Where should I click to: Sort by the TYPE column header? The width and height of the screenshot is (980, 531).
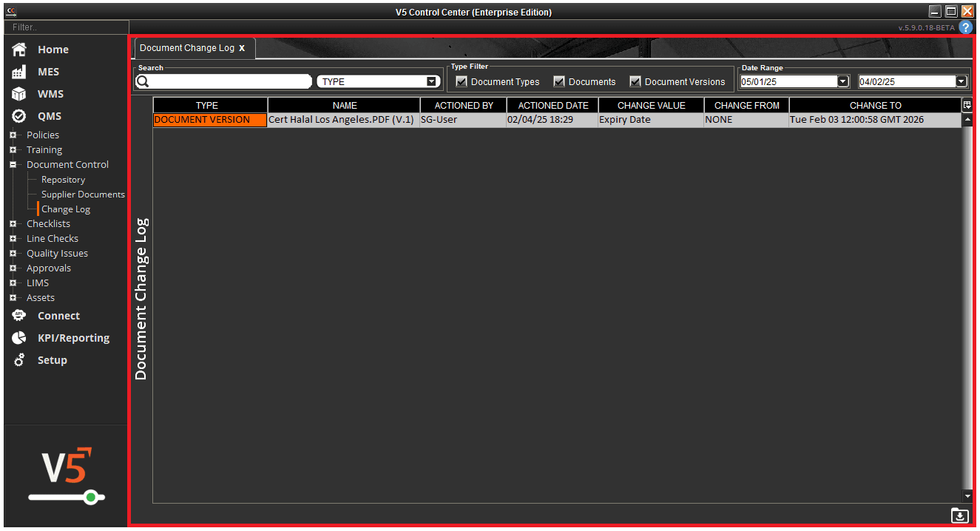[x=211, y=105]
